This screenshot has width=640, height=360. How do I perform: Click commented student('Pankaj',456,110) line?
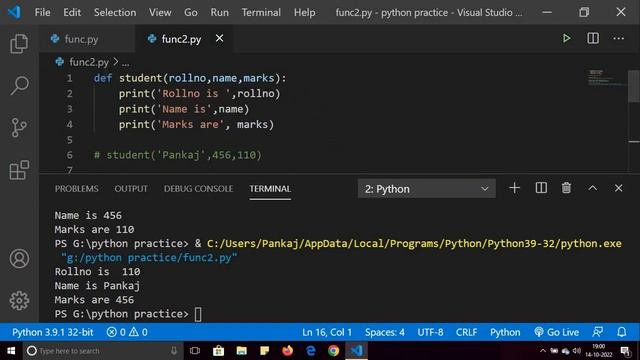pos(178,155)
